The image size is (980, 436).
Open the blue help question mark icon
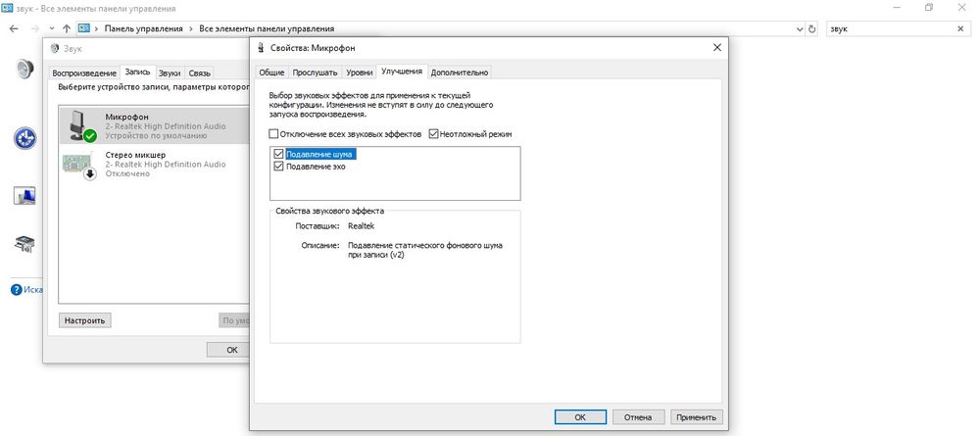pyautogui.click(x=17, y=290)
